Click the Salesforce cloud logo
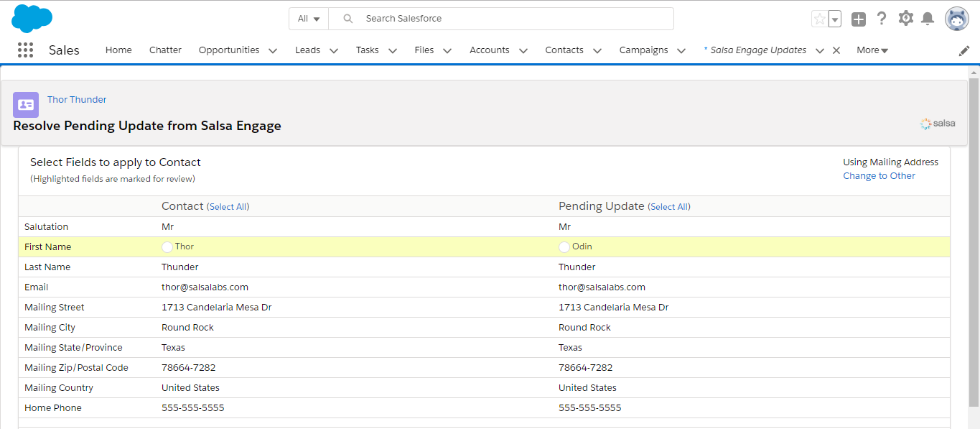 (32, 19)
